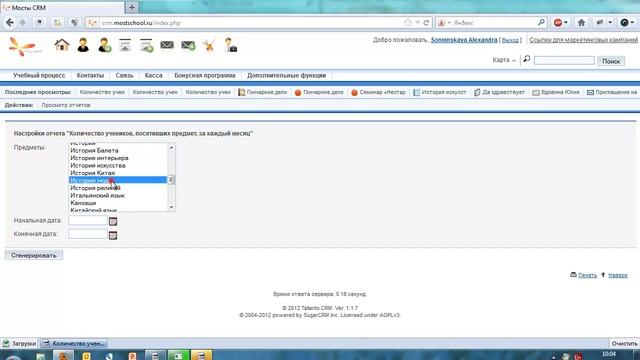Select Итальянский язык in subjects list
Screen dimensions: 640x360
click(118, 196)
